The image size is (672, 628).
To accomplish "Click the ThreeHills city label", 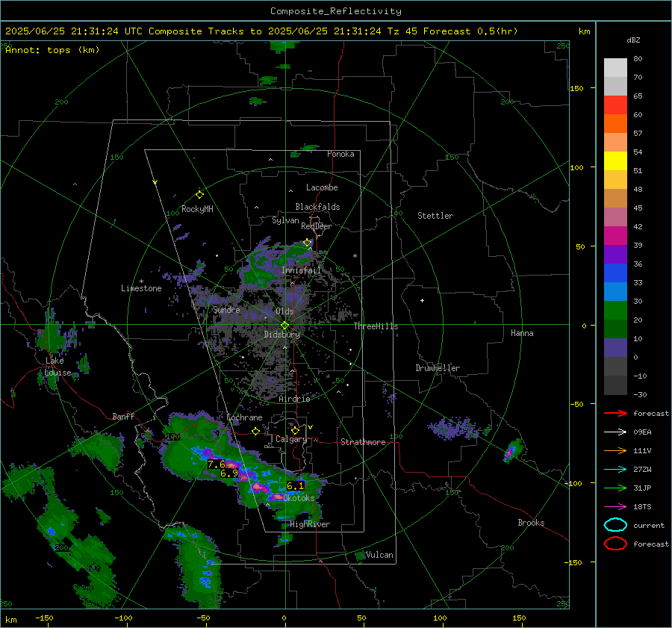I will [376, 326].
